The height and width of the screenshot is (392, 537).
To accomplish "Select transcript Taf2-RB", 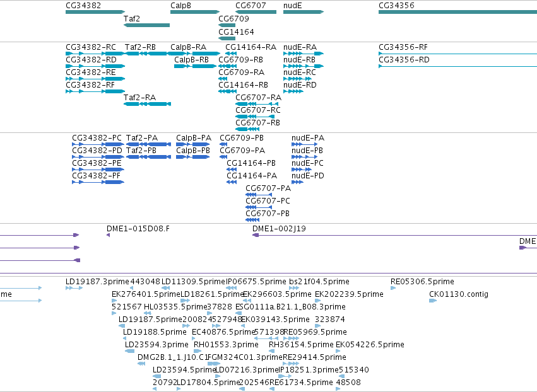I will (x=140, y=47).
